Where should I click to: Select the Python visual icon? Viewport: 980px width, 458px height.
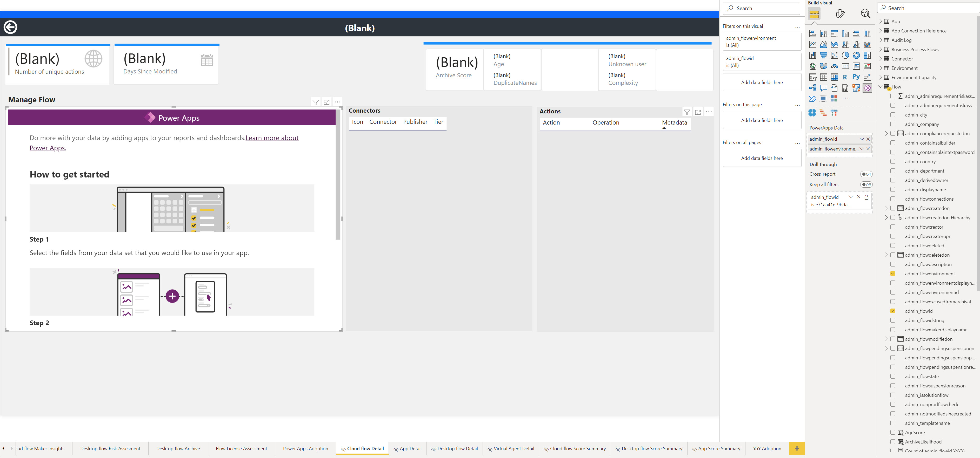coord(856,77)
